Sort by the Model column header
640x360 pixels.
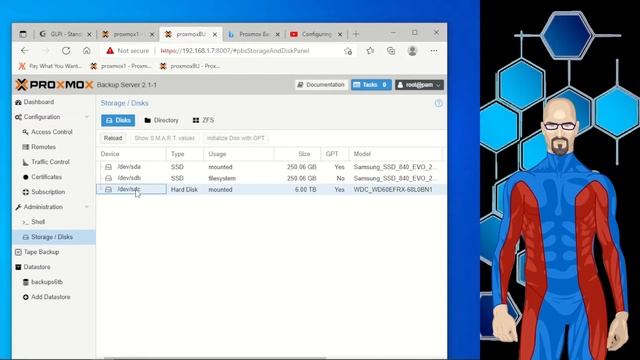click(x=396, y=154)
